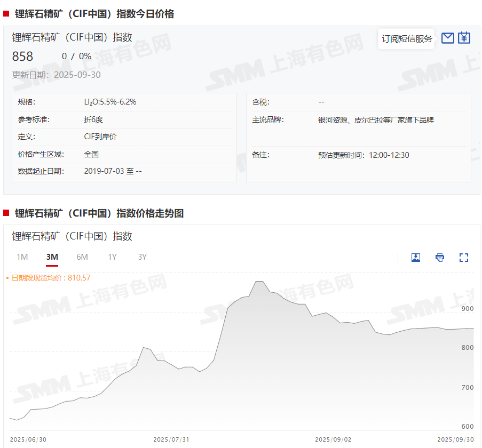Click the 2025/09/02 date axis label
This screenshot has height=448, width=482.
click(333, 439)
